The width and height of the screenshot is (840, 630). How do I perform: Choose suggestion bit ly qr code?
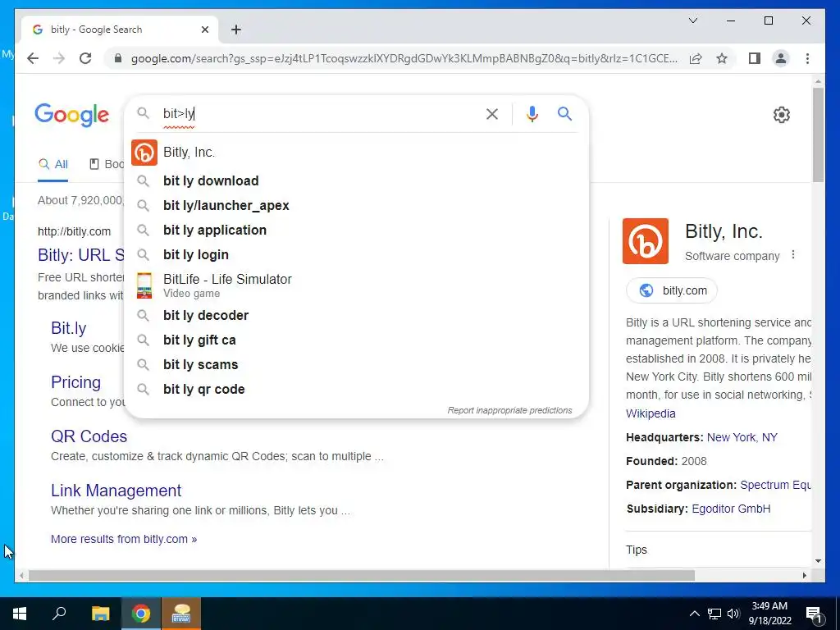click(356, 390)
